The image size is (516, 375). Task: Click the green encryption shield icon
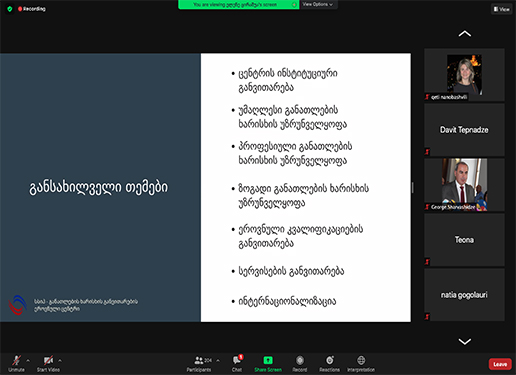[x=10, y=9]
